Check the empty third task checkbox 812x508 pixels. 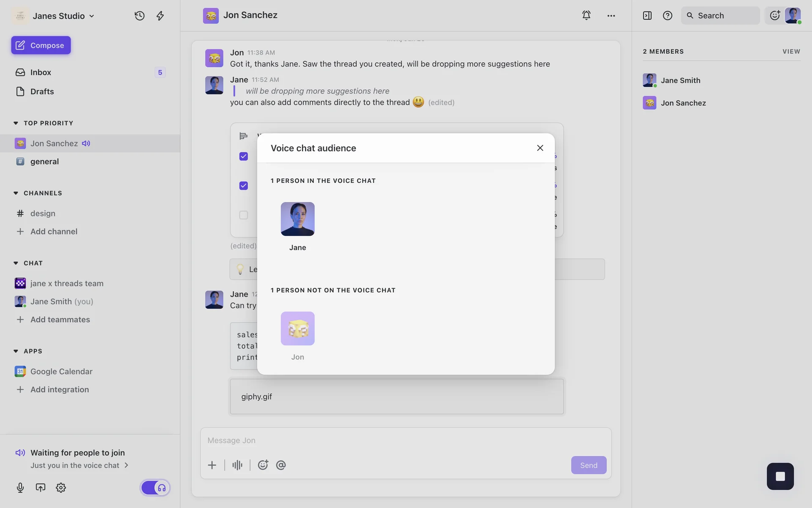(x=244, y=215)
